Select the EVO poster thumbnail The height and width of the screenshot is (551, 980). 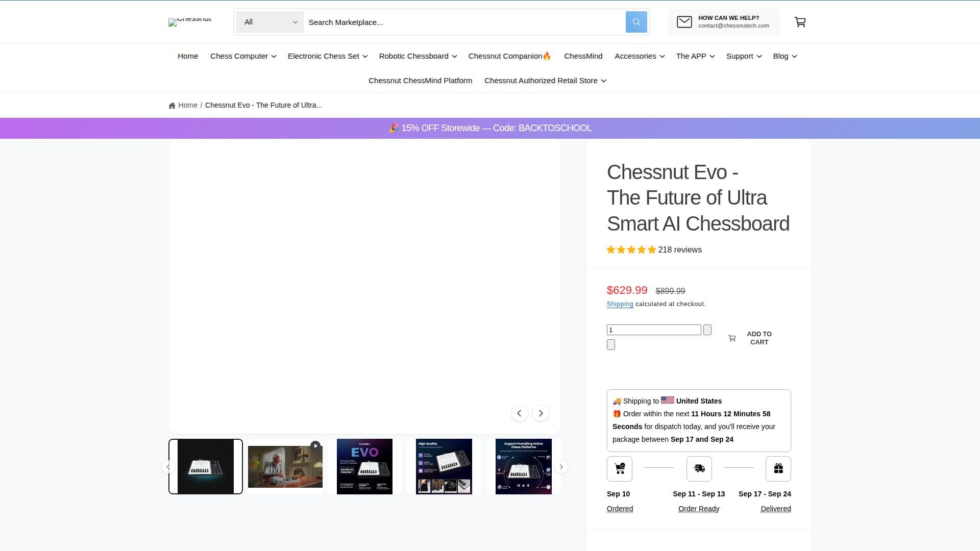[x=364, y=467]
